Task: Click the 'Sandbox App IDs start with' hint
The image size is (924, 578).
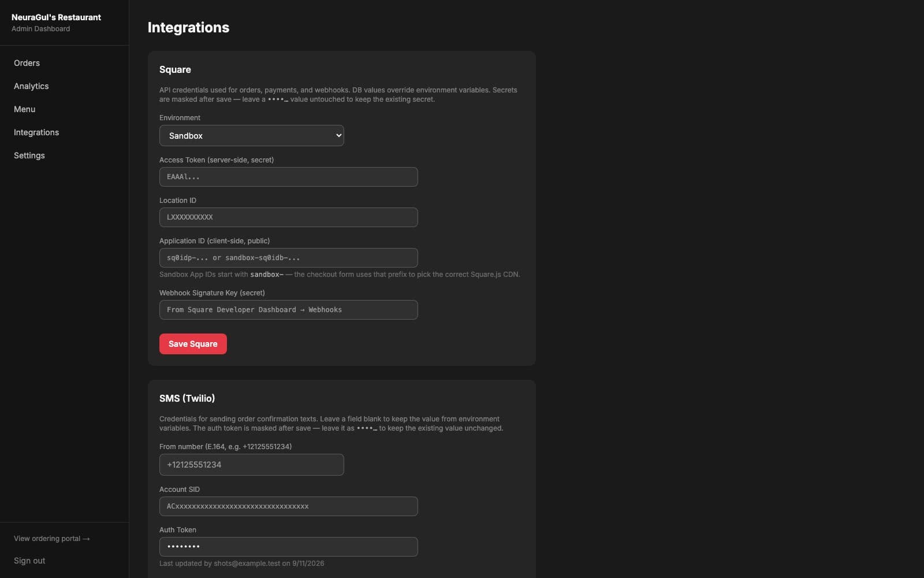Action: pos(340,275)
